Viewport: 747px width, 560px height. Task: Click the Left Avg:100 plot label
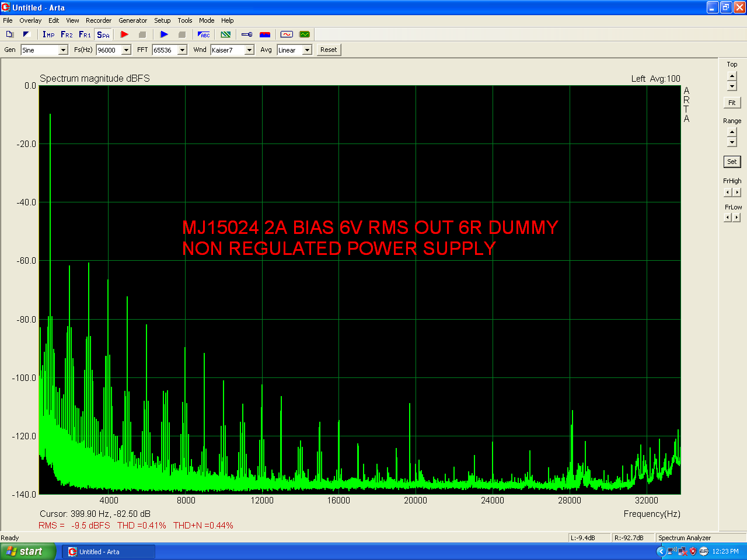[655, 79]
